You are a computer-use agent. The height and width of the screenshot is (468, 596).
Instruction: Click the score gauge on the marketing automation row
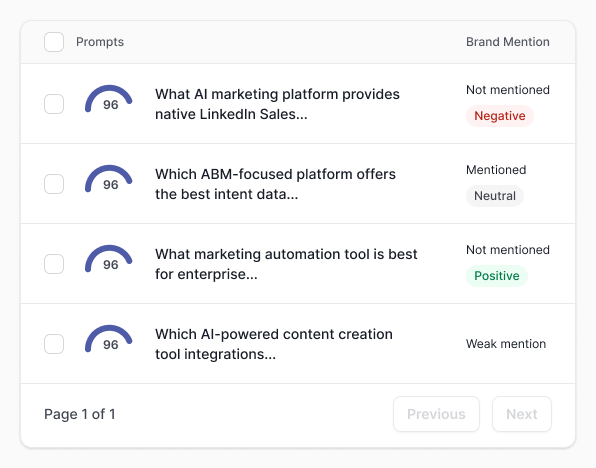(x=109, y=259)
